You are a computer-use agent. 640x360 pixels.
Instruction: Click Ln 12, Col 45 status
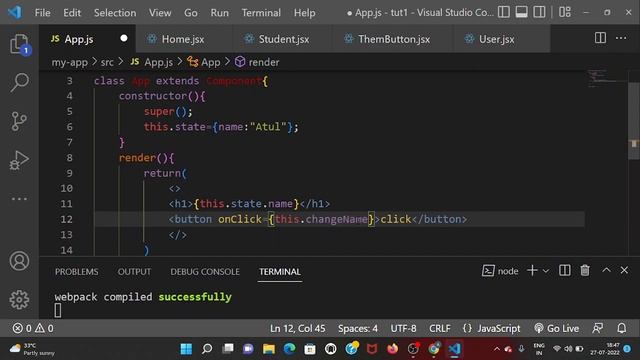tap(298, 329)
